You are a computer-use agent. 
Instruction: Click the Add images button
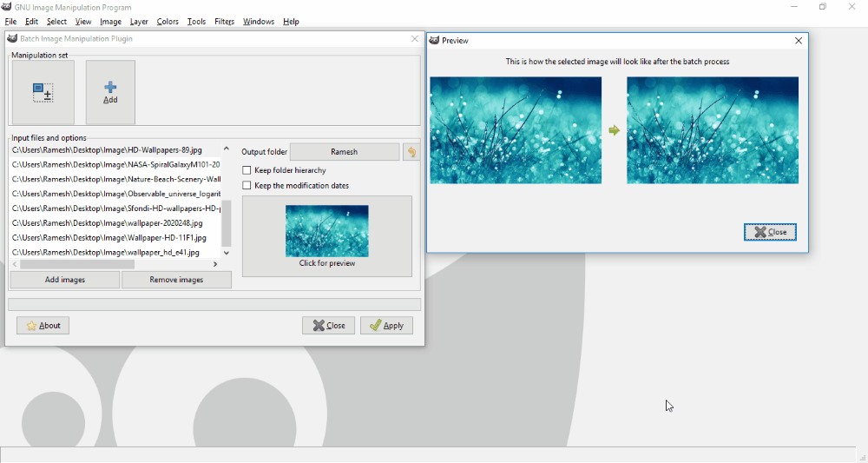[x=65, y=280]
